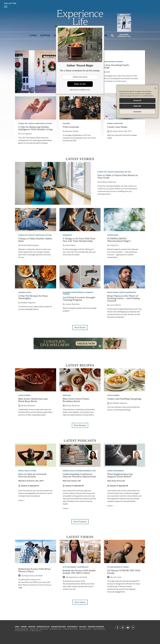The width and height of the screenshot is (160, 644).
Task: Click the Enter to win button
Action: click(x=80, y=84)
